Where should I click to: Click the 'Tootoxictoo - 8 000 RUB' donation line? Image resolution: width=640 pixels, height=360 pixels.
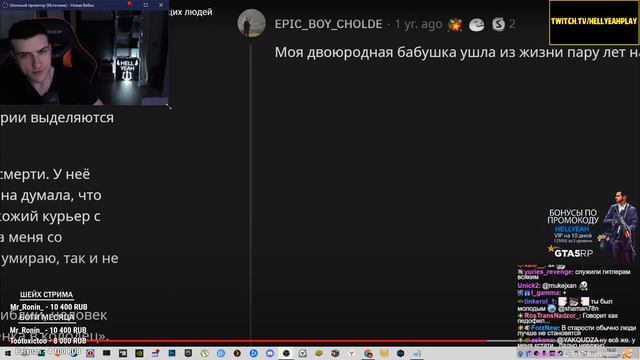coord(48,341)
